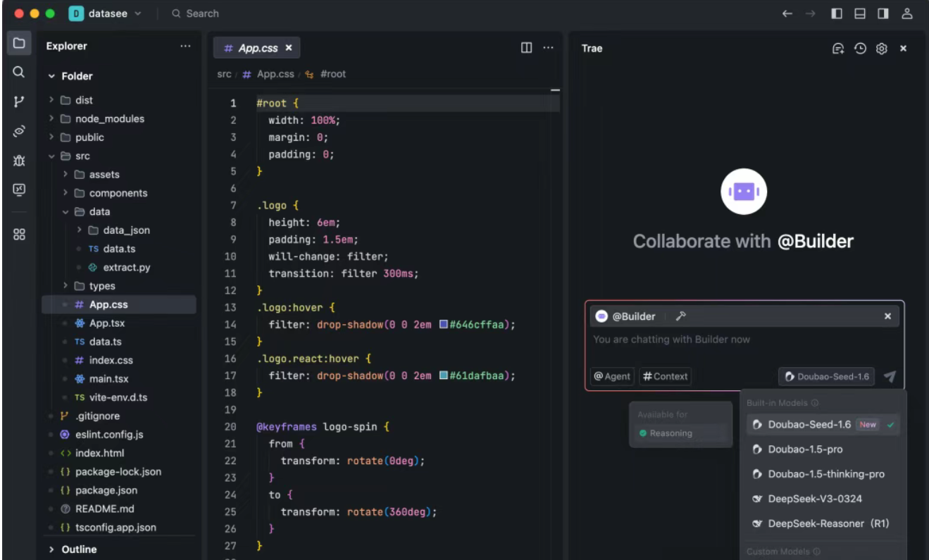
Task: Collapse the src folder
Action: 51,156
